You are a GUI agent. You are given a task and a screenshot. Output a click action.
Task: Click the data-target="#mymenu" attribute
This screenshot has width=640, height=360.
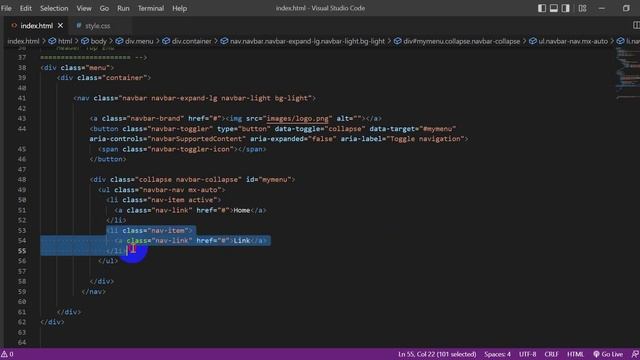(x=413, y=129)
